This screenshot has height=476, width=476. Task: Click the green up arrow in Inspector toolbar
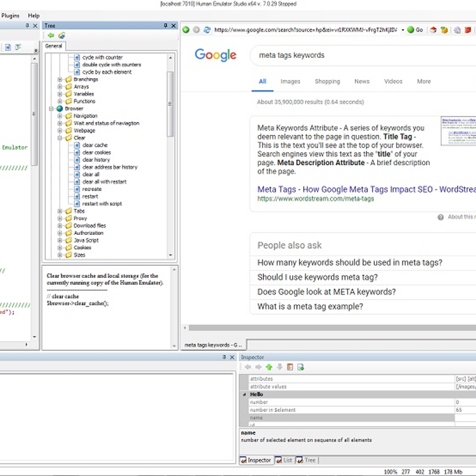[x=269, y=367]
